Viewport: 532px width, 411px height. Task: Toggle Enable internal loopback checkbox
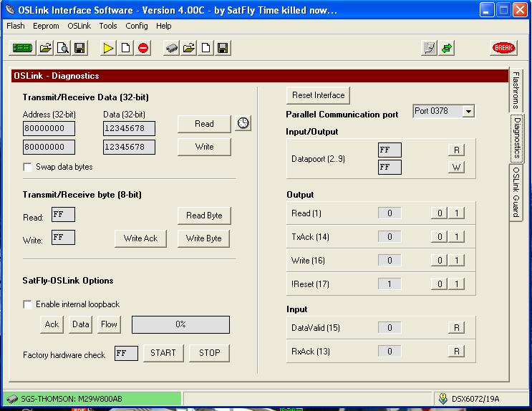pyautogui.click(x=28, y=304)
